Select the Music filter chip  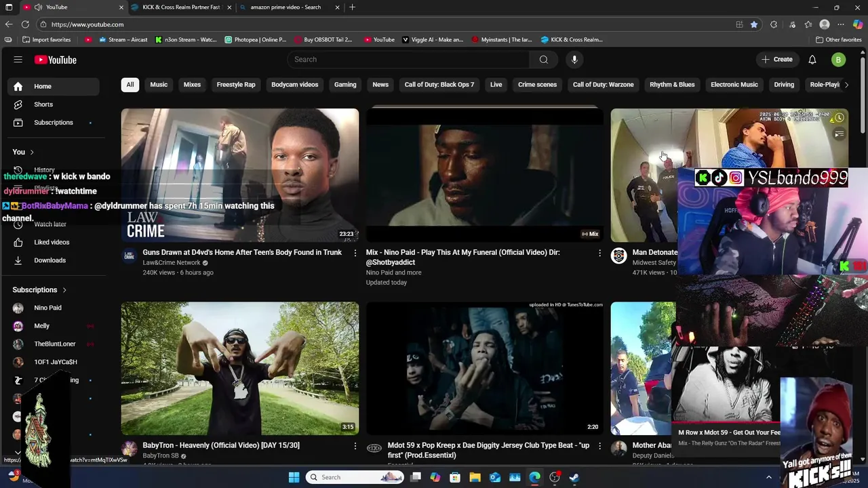click(x=159, y=85)
